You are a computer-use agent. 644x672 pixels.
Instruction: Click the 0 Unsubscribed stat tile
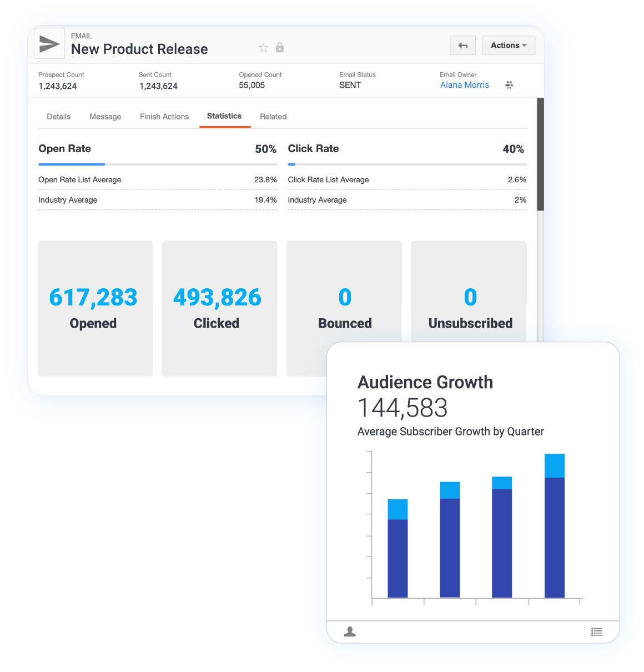[x=469, y=308]
